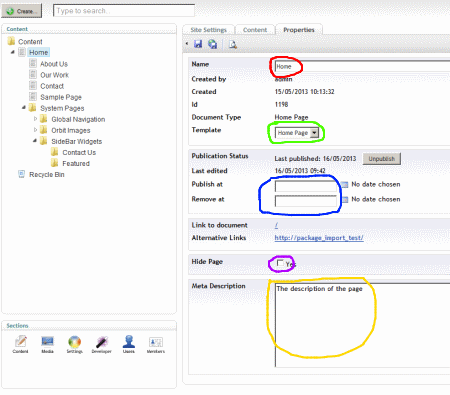Click the Sample Page document icon
450x395 pixels.
click(33, 97)
